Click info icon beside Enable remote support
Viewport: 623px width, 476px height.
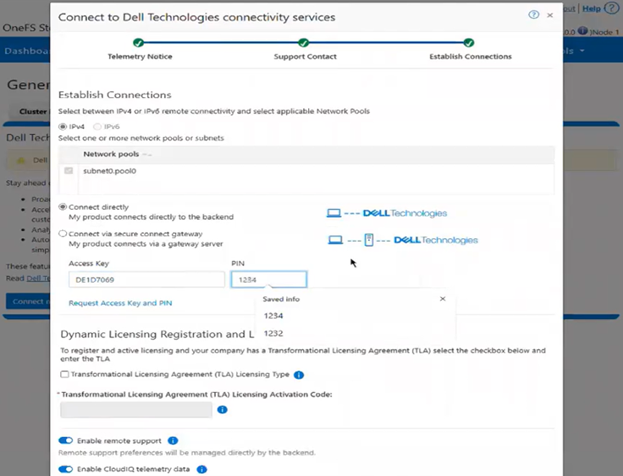[173, 440]
